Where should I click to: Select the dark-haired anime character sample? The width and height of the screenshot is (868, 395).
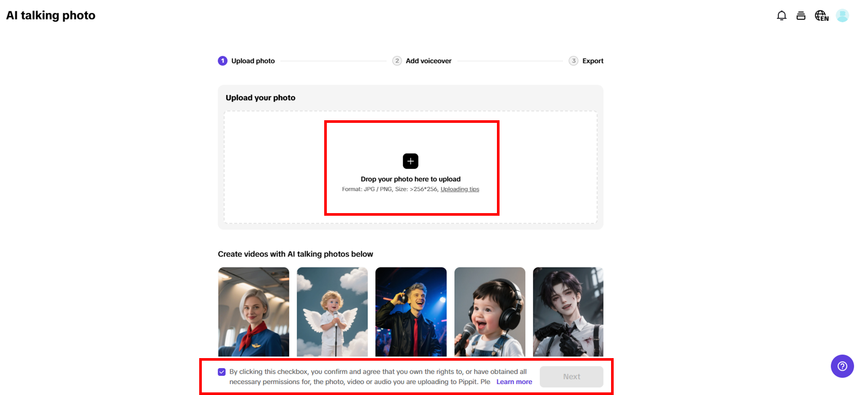coord(568,312)
